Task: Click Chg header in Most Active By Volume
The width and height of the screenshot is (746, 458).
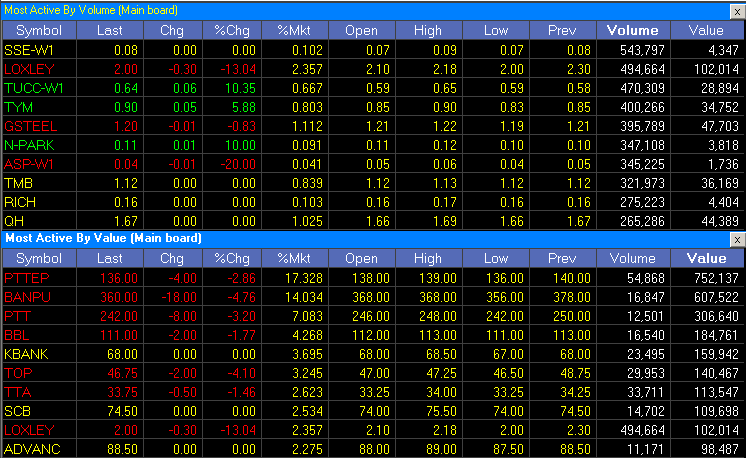Action: pyautogui.click(x=172, y=30)
